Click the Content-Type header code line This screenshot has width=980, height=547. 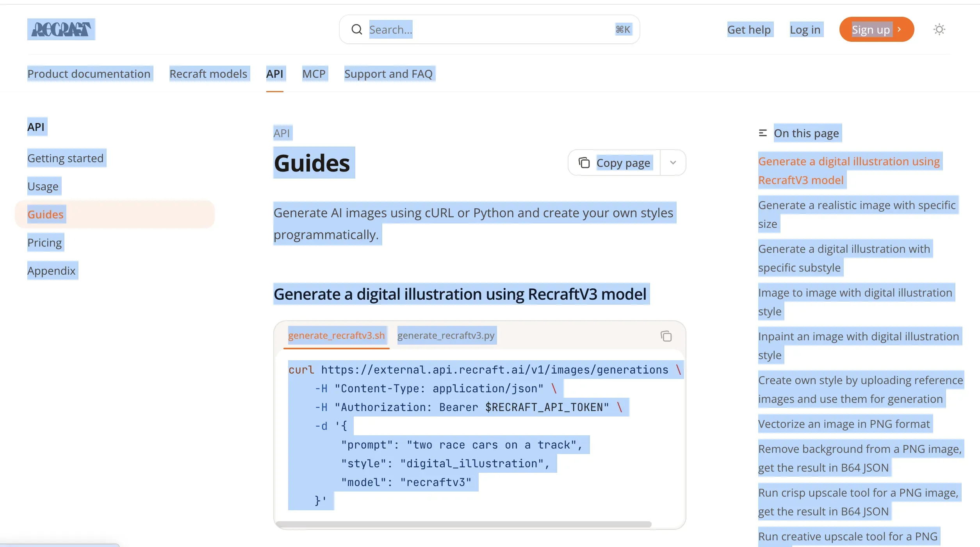[436, 388]
